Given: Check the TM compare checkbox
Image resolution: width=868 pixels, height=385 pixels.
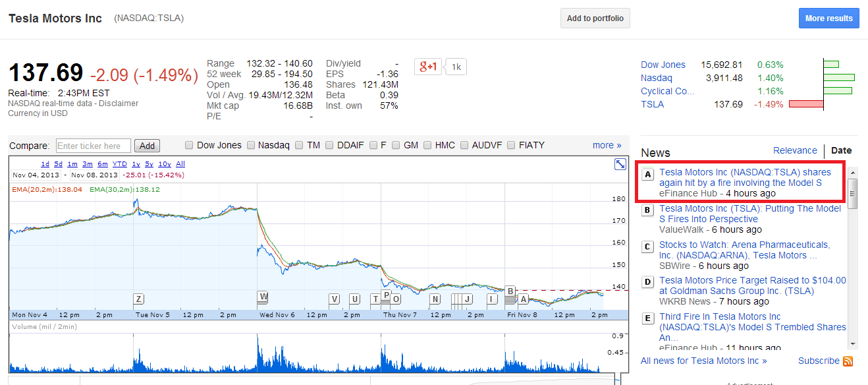Looking at the screenshot, I should pyautogui.click(x=300, y=145).
